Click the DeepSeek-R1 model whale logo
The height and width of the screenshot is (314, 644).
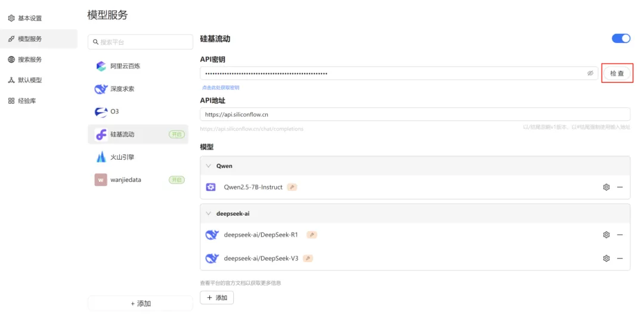pos(212,235)
